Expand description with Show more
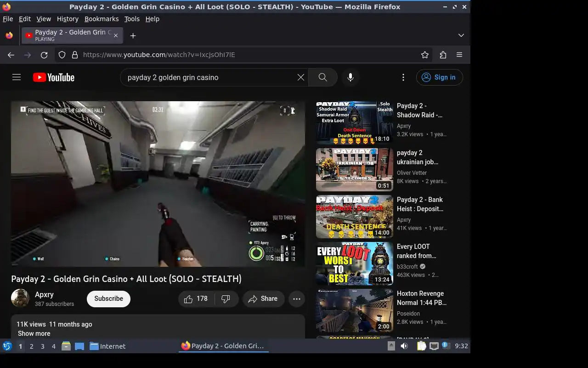 34,333
